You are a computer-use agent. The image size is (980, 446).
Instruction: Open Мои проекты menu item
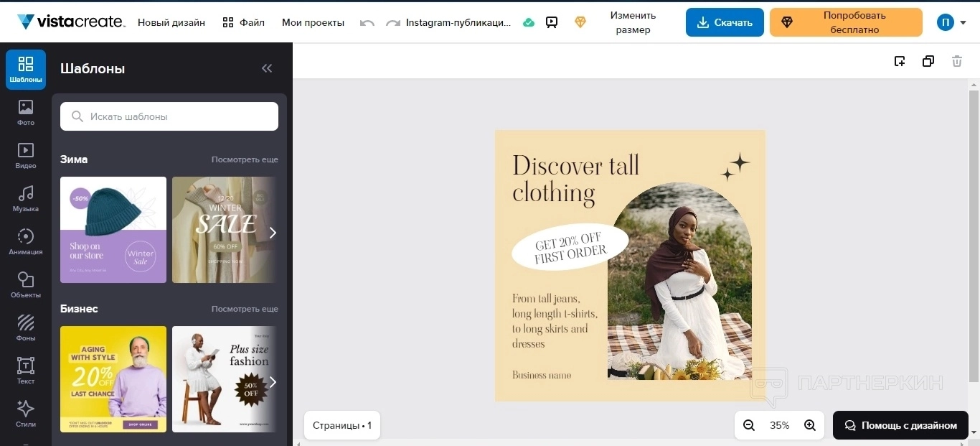pyautogui.click(x=313, y=23)
